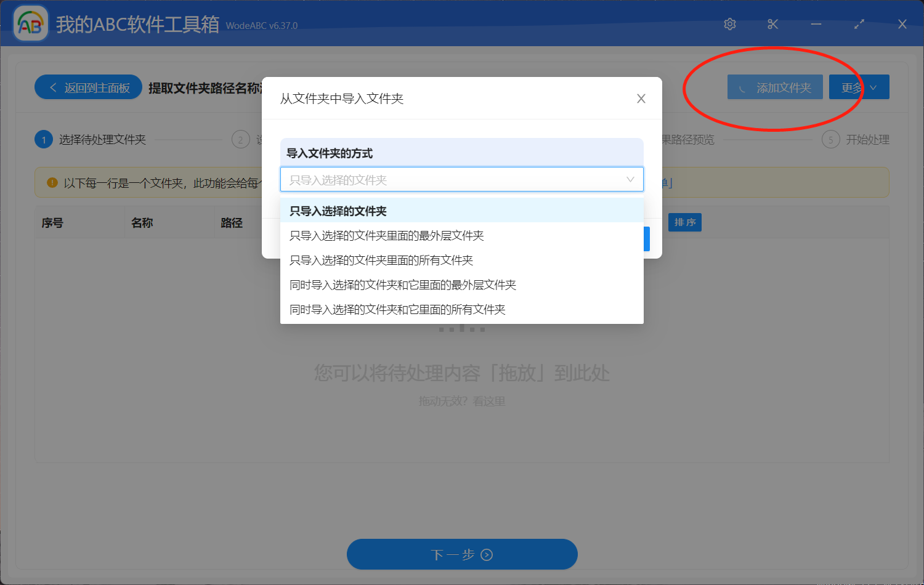Viewport: 924px width, 585px height.
Task: Choose 只导入选择的文件夹里面的最外层文件夹
Action: pyautogui.click(x=462, y=235)
